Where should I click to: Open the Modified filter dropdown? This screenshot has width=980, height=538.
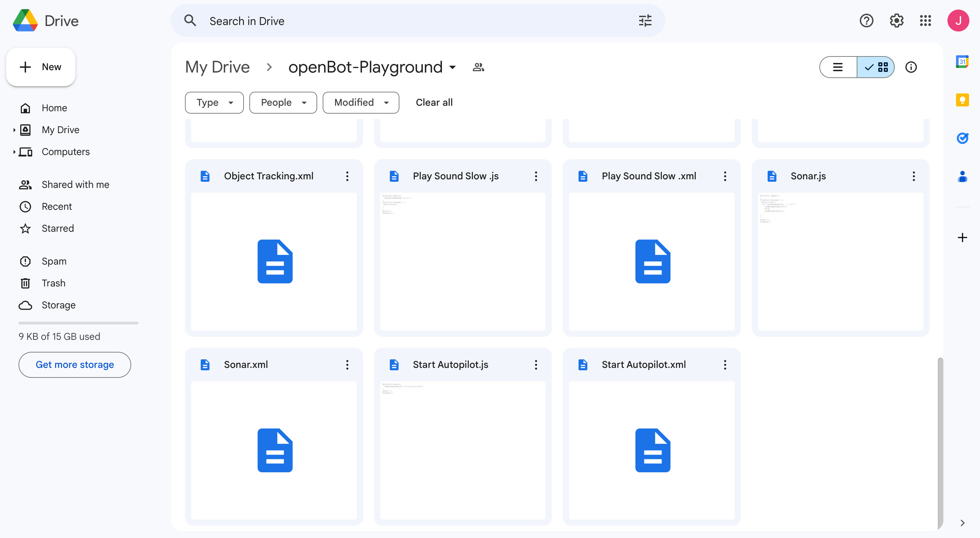pos(361,103)
